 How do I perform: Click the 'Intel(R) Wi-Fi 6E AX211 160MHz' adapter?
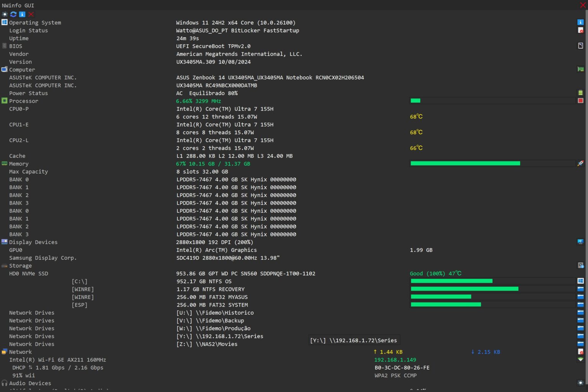pos(57,360)
